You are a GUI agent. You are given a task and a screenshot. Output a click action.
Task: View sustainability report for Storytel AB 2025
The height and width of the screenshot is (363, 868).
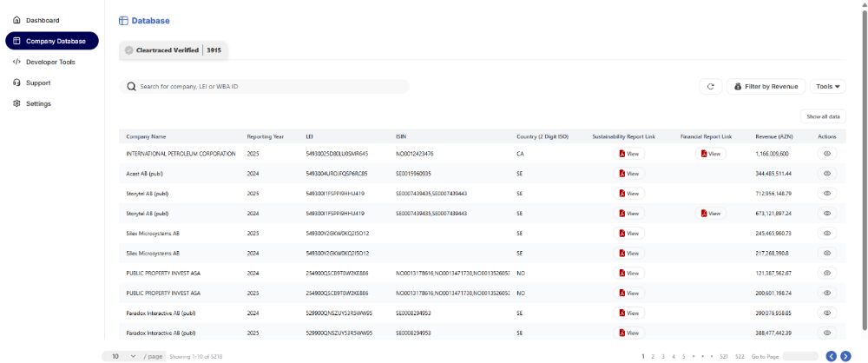coord(628,194)
